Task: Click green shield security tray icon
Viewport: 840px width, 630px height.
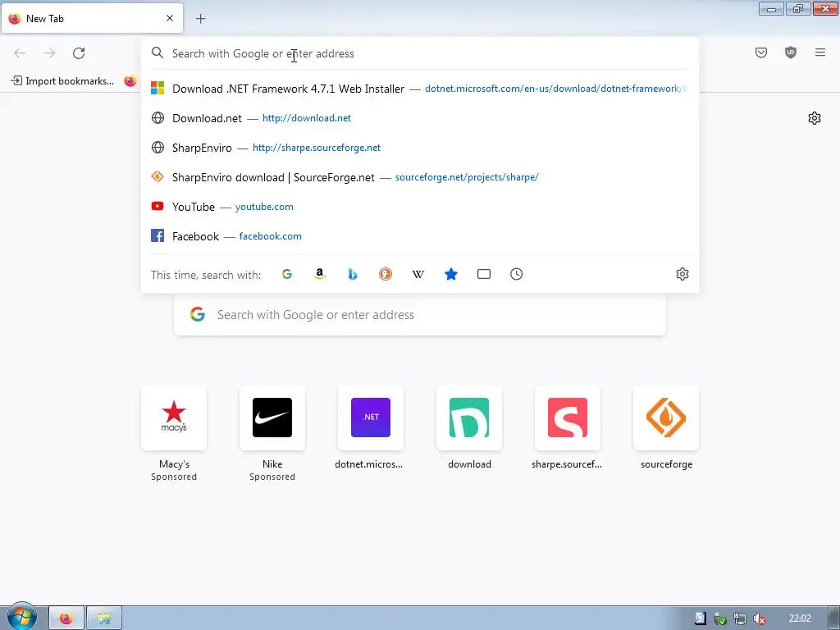Action: click(720, 619)
